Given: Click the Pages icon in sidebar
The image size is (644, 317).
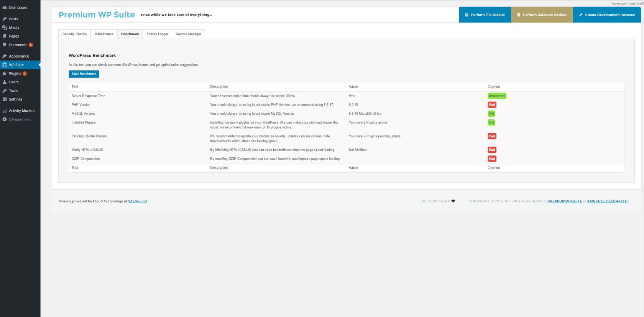Looking at the screenshot, I should 5,36.
